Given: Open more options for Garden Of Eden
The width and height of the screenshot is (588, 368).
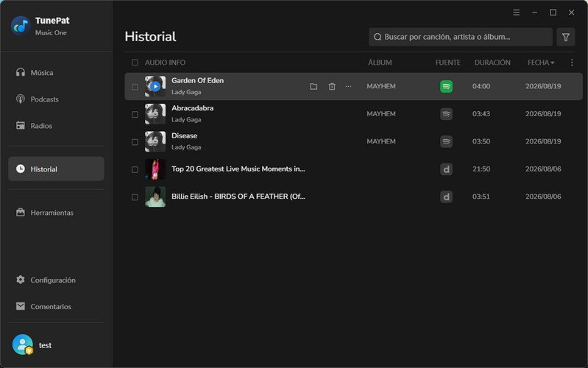Looking at the screenshot, I should (x=348, y=86).
